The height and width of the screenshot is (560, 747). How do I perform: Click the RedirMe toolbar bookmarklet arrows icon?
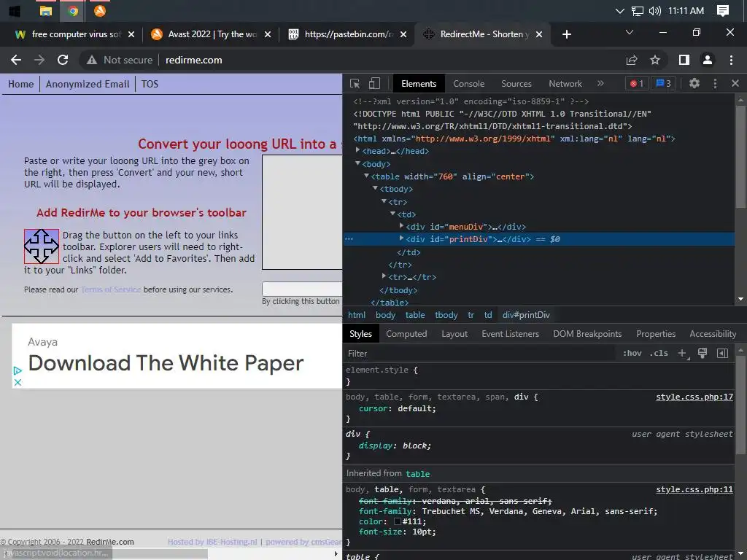[42, 246]
